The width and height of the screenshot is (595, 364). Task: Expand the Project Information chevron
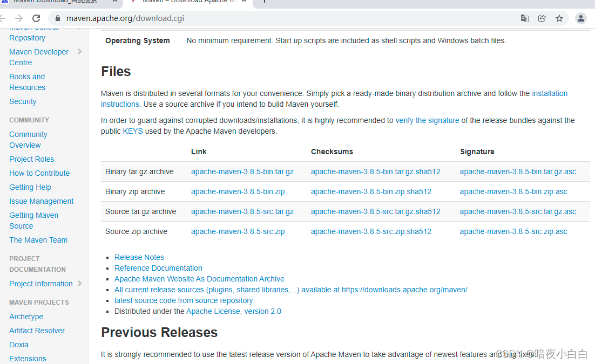[80, 283]
